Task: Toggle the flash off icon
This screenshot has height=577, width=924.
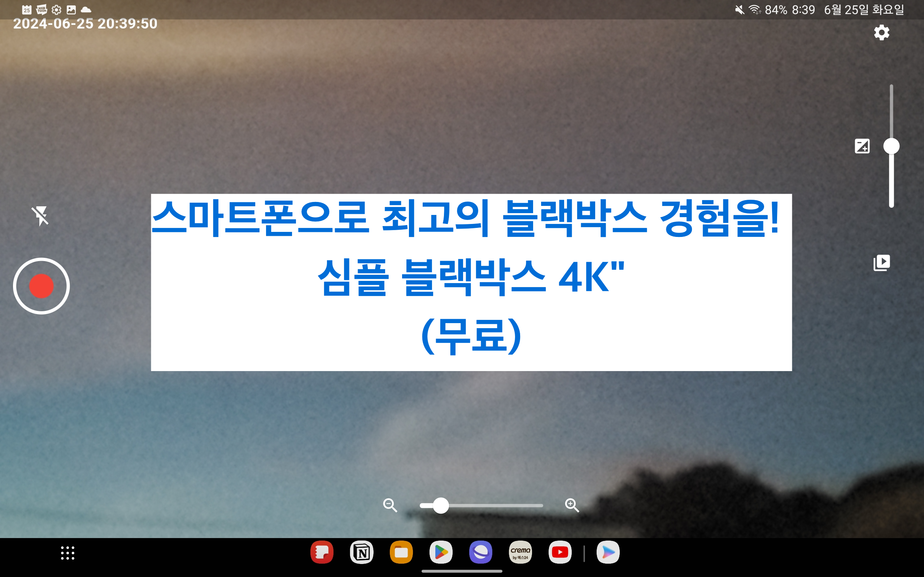Action: pyautogui.click(x=40, y=216)
